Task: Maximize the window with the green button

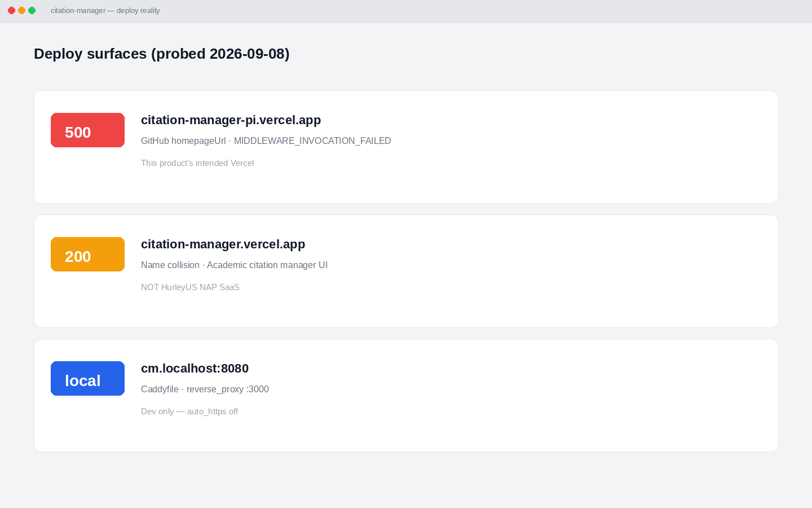Action: 32,11
